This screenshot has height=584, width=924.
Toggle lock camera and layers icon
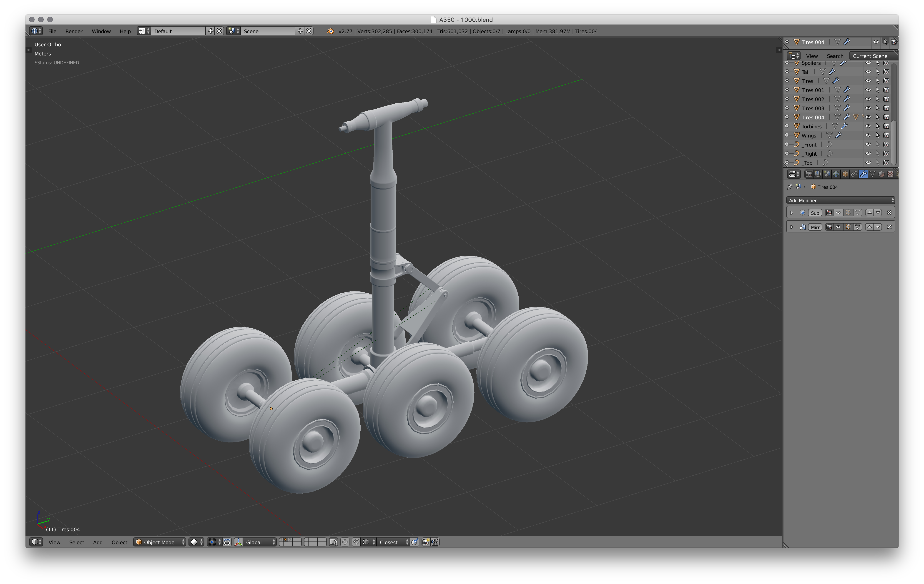(x=334, y=542)
